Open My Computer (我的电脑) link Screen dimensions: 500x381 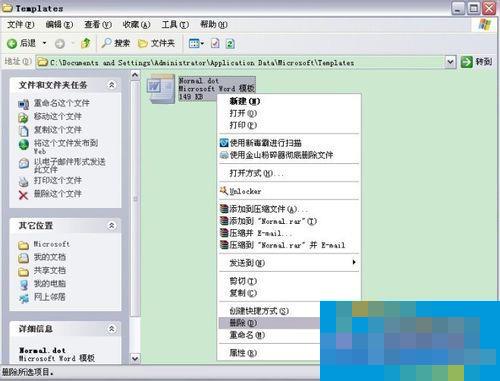(49, 284)
